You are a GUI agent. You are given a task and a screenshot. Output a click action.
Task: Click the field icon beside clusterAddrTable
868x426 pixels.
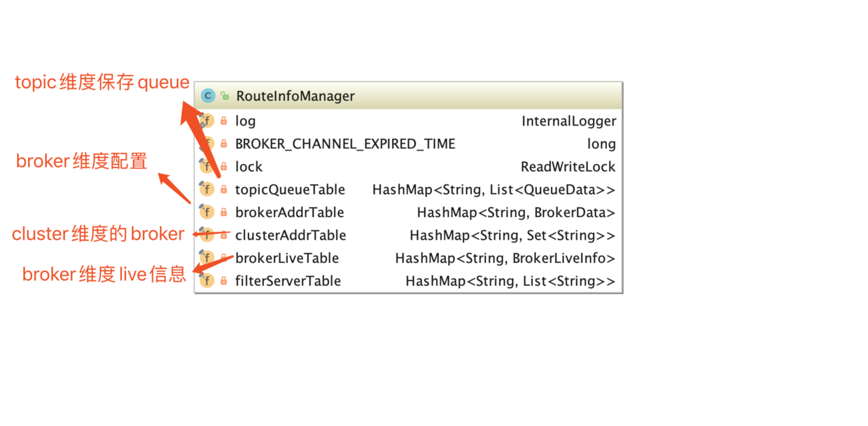pos(207,235)
